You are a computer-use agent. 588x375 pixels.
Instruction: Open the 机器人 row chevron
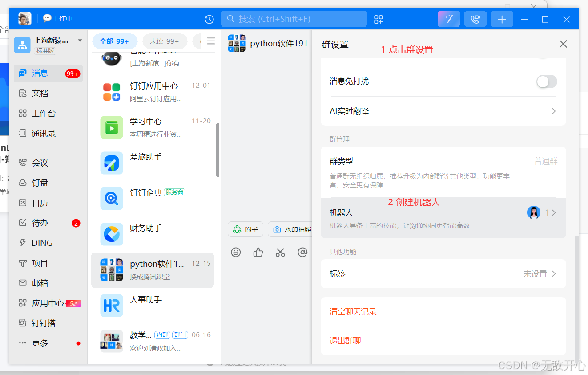554,213
